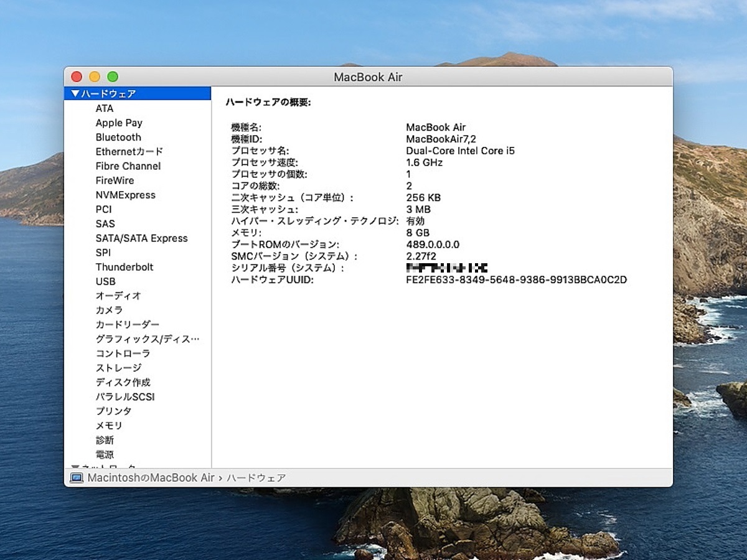Click the シリアル番号（システム） label
747x560 pixels.
pos(288,268)
